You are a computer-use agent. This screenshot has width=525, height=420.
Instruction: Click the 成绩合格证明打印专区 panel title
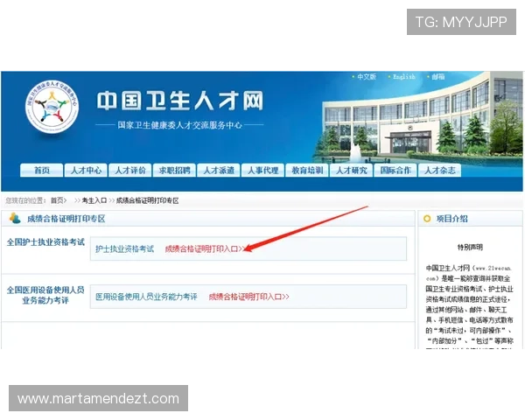pos(66,219)
